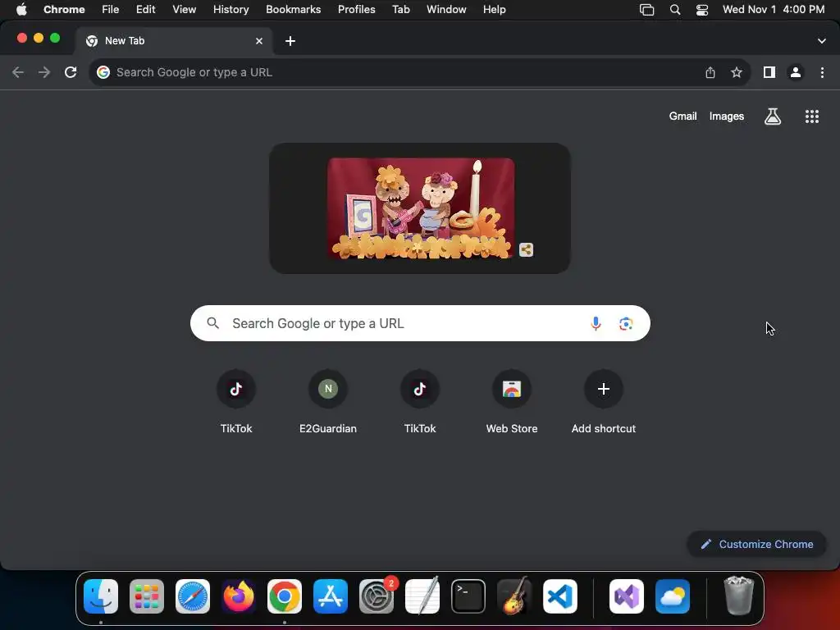Viewport: 840px width, 630px height.
Task: Open the Images link
Action: pyautogui.click(x=727, y=116)
